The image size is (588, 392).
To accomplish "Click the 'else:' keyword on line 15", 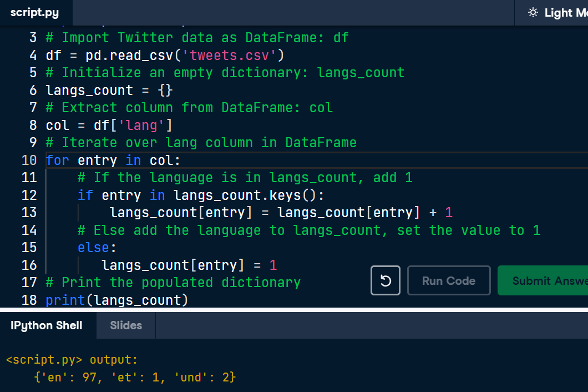I will [97, 248].
